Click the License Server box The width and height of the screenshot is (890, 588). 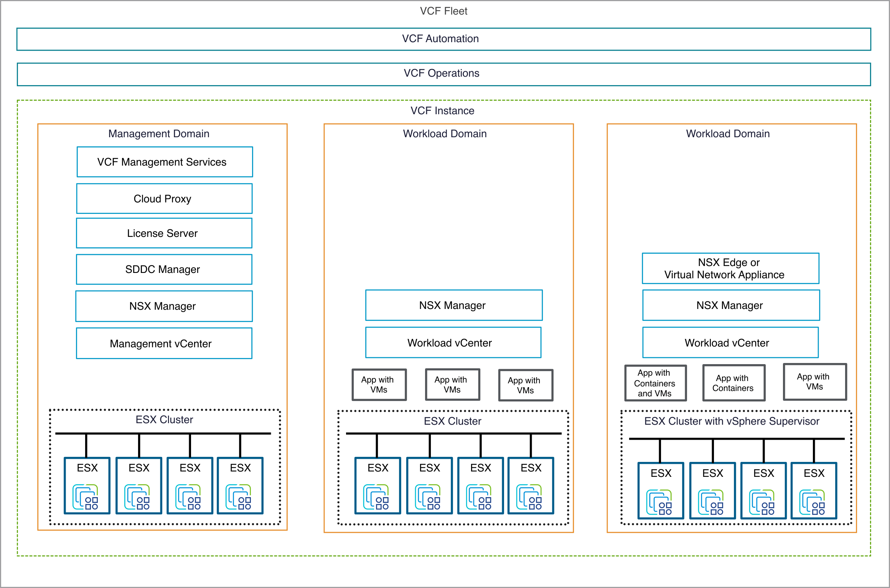pyautogui.click(x=164, y=233)
